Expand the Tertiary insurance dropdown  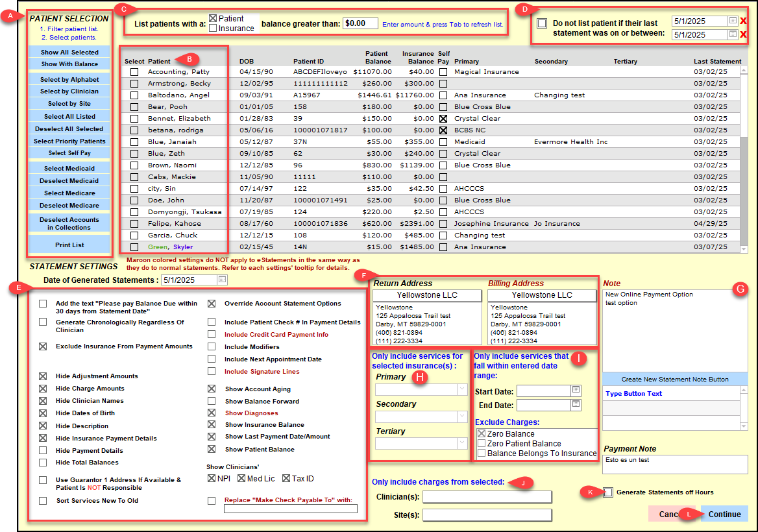point(462,444)
